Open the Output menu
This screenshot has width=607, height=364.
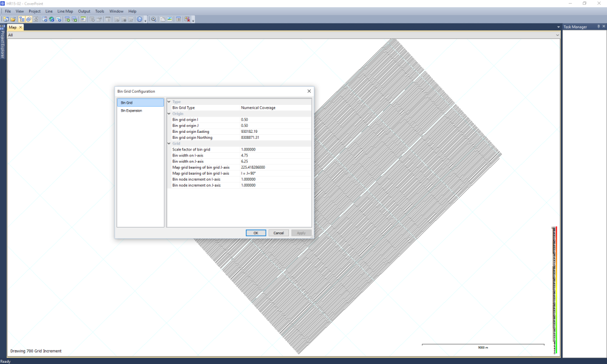click(x=84, y=11)
